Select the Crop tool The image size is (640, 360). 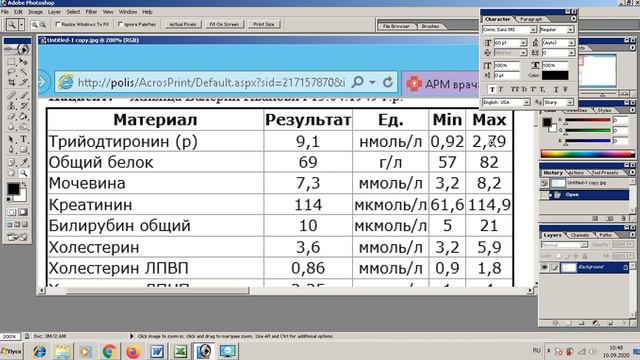point(11,82)
